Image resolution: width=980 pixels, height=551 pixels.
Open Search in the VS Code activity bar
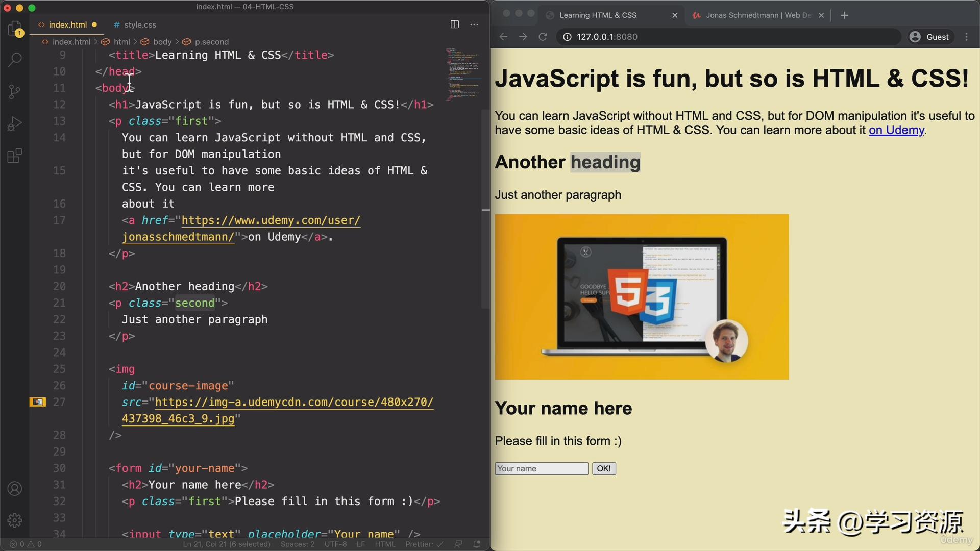click(15, 60)
